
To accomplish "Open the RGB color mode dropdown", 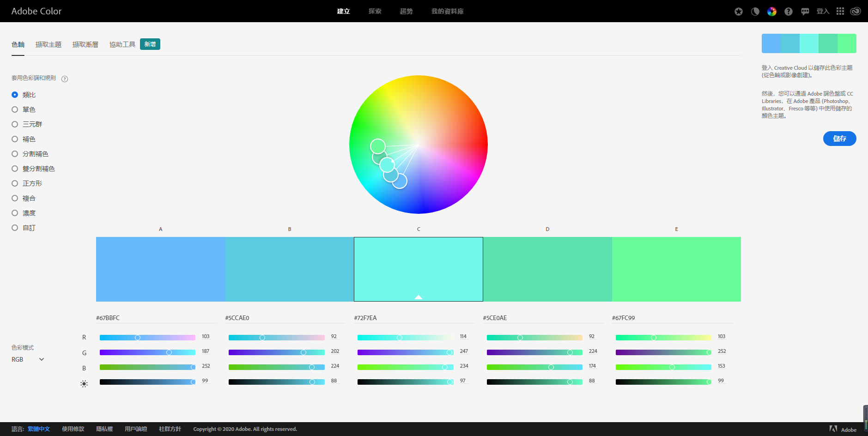I will [x=28, y=359].
